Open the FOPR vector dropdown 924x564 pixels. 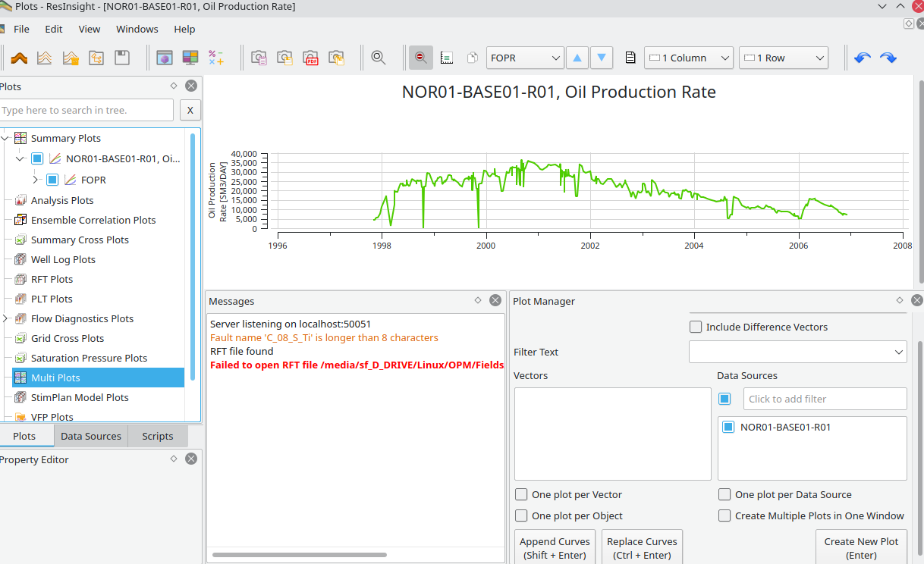tap(525, 58)
